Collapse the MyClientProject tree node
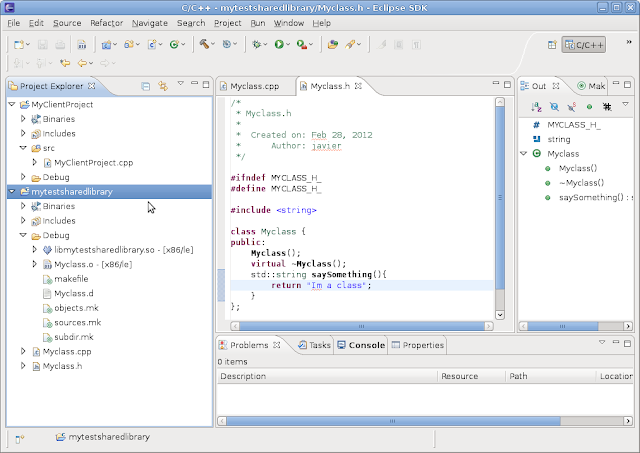640x453 pixels. (x=12, y=104)
